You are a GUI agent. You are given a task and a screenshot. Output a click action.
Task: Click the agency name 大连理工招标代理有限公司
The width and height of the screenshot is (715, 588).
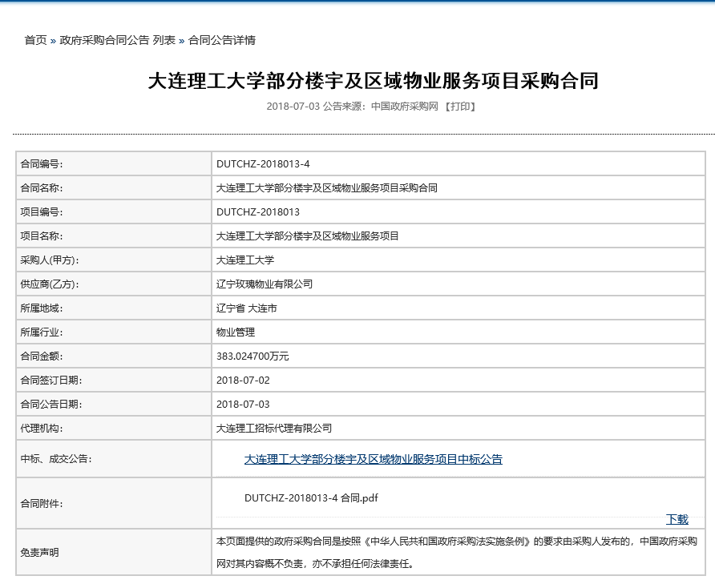pos(274,429)
